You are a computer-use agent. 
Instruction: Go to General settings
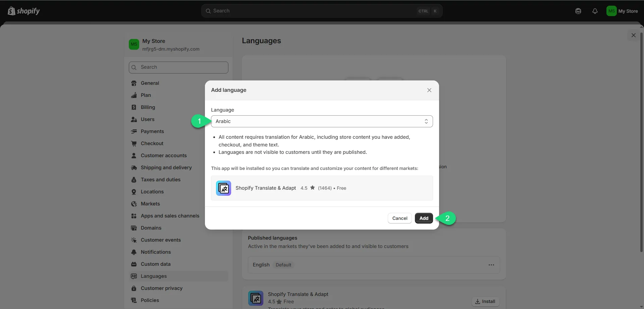(x=150, y=83)
